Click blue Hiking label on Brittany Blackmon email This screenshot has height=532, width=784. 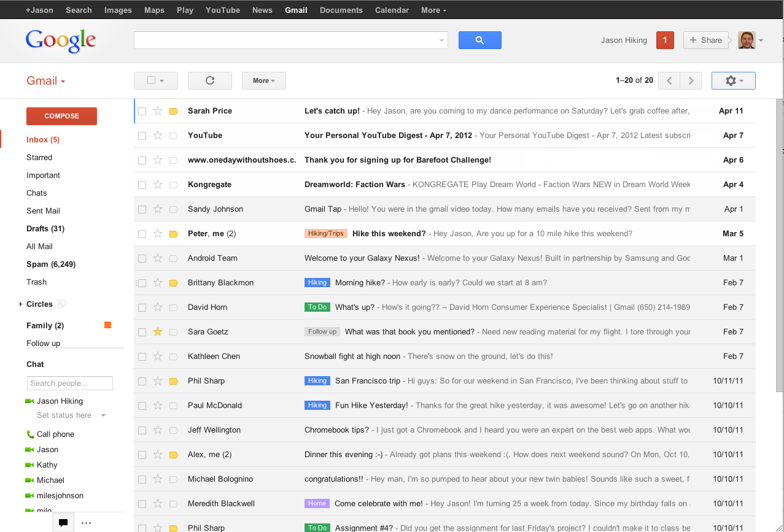[x=317, y=283]
